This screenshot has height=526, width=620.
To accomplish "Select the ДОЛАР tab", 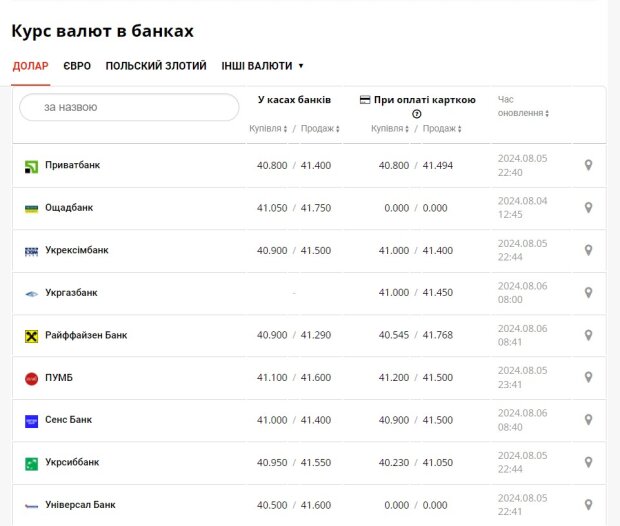I will (x=30, y=66).
